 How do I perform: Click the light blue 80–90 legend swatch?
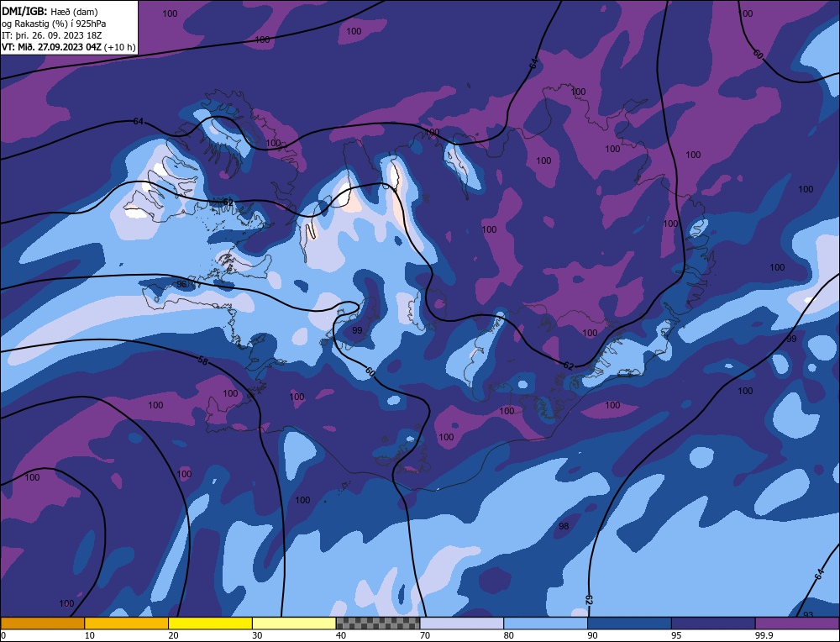point(545,623)
